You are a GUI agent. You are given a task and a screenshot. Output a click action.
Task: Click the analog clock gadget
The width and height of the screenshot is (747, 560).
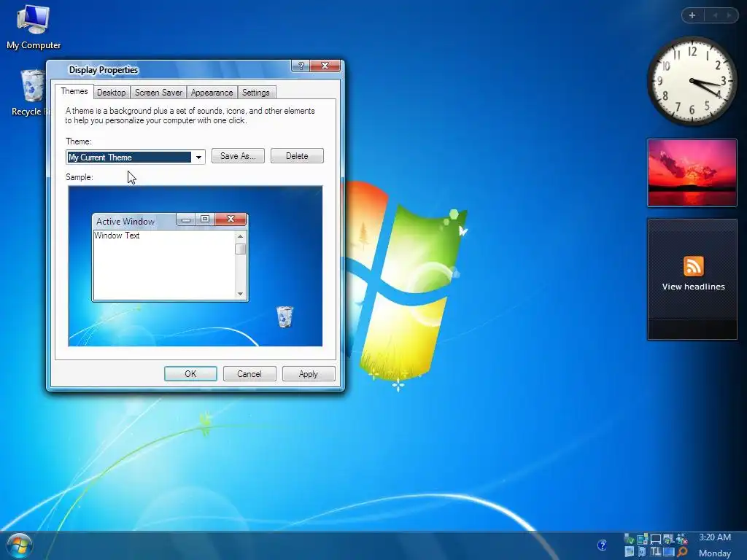(692, 81)
